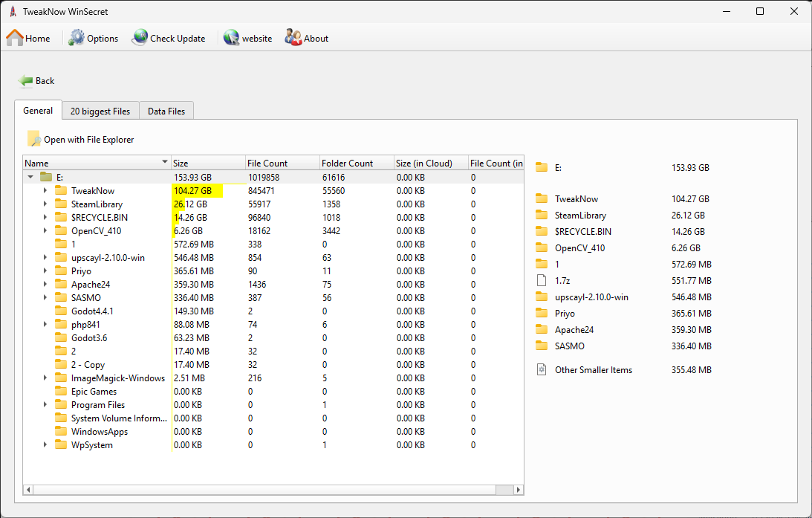Viewport: 812px width, 518px height.
Task: Switch to the 20 biggest Files tab
Action: point(100,111)
